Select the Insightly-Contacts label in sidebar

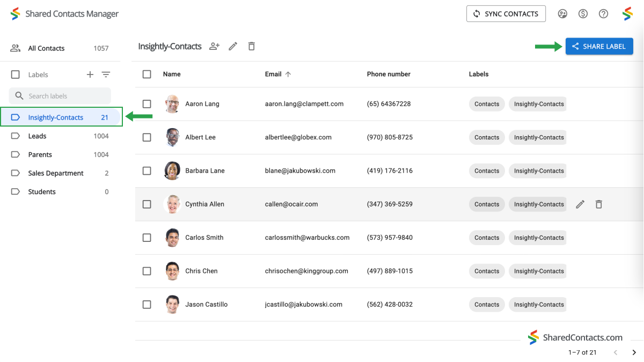coord(62,117)
